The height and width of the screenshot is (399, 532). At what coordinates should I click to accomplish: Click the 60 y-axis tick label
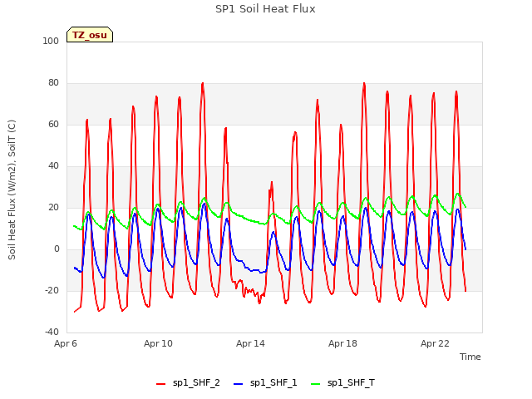click(53, 124)
